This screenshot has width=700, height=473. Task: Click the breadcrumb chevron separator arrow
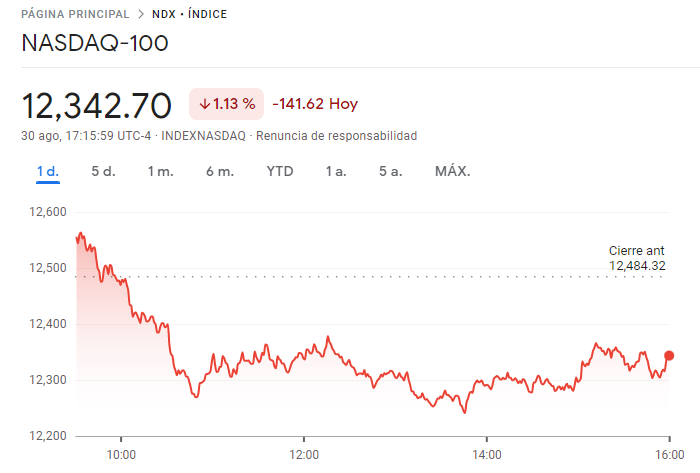pos(140,14)
